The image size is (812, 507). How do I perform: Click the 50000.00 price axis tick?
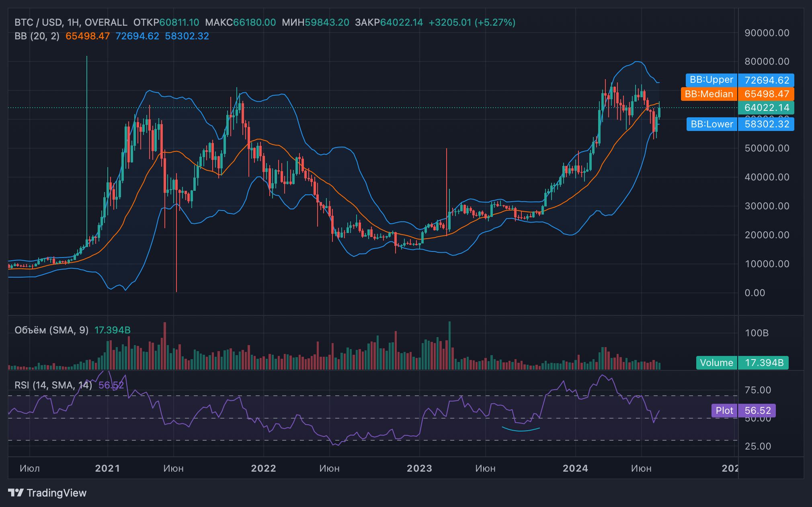pos(767,148)
